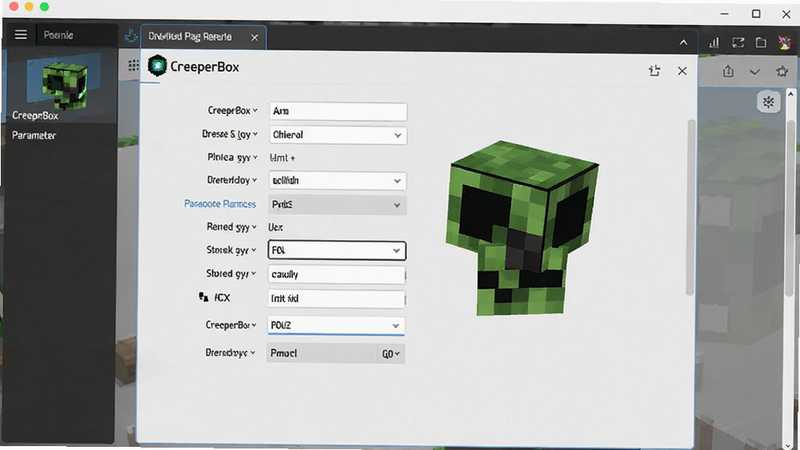The height and width of the screenshot is (450, 800).
Task: Close the CreeperBox dialog panel
Action: (x=682, y=71)
